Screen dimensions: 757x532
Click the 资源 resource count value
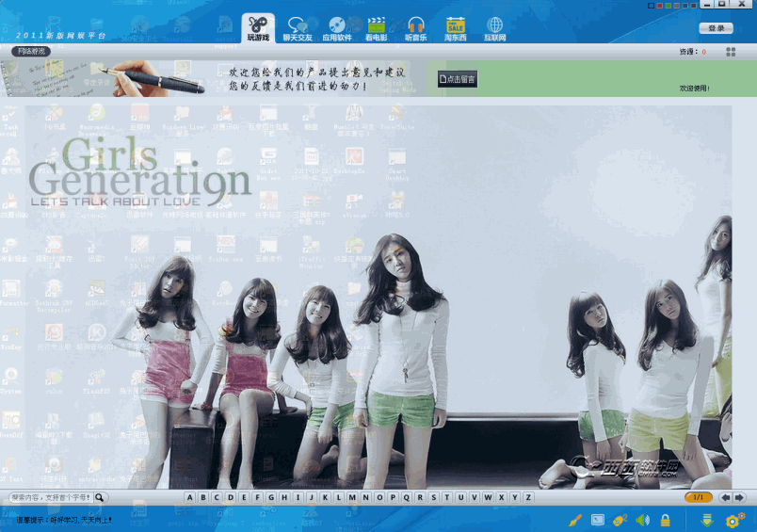(704, 52)
